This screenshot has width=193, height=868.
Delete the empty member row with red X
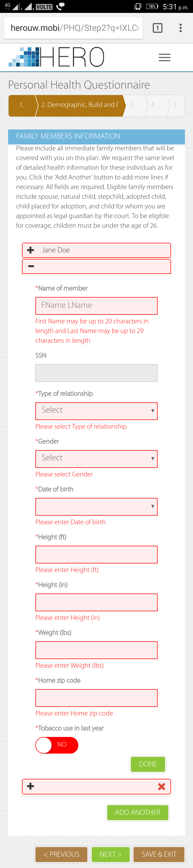(x=162, y=787)
